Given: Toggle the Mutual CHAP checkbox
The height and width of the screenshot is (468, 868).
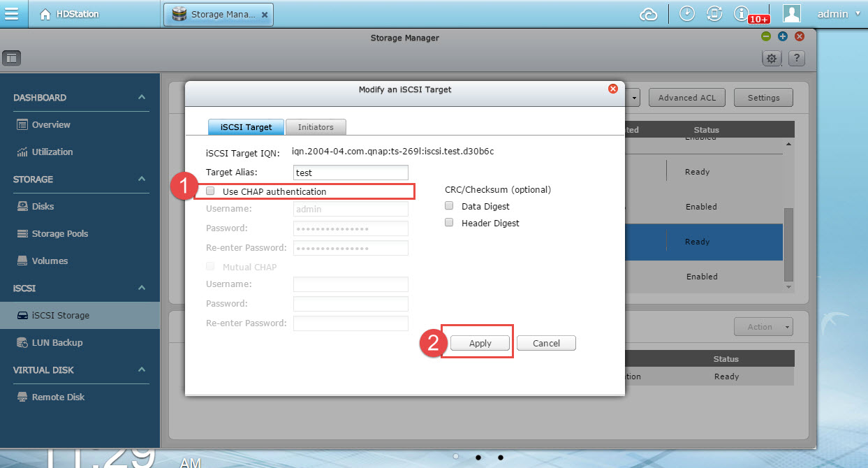Looking at the screenshot, I should click(x=210, y=267).
